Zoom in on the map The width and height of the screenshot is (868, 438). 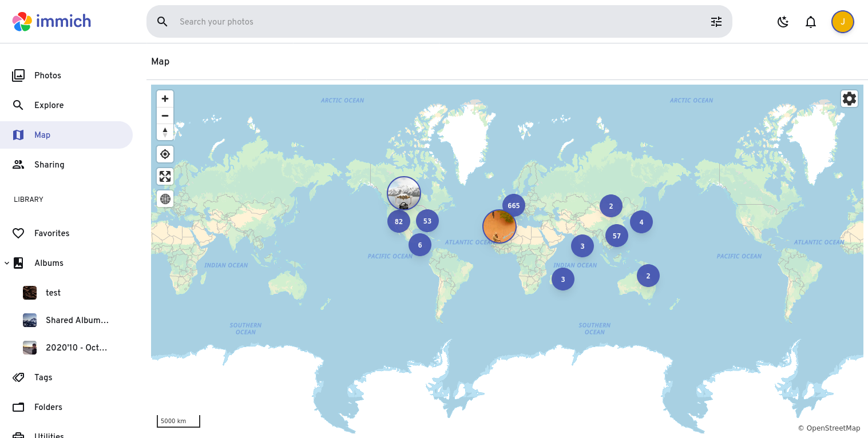[x=165, y=99]
